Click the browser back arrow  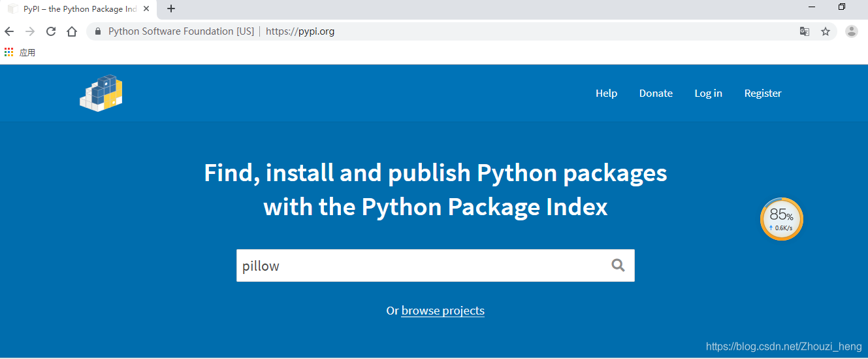point(9,31)
